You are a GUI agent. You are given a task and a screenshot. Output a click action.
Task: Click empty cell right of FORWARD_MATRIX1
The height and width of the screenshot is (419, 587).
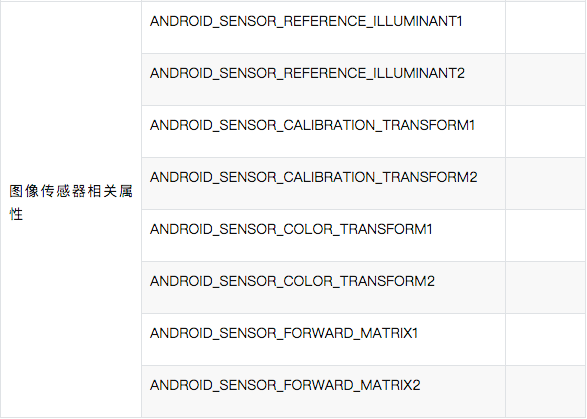coord(546,340)
